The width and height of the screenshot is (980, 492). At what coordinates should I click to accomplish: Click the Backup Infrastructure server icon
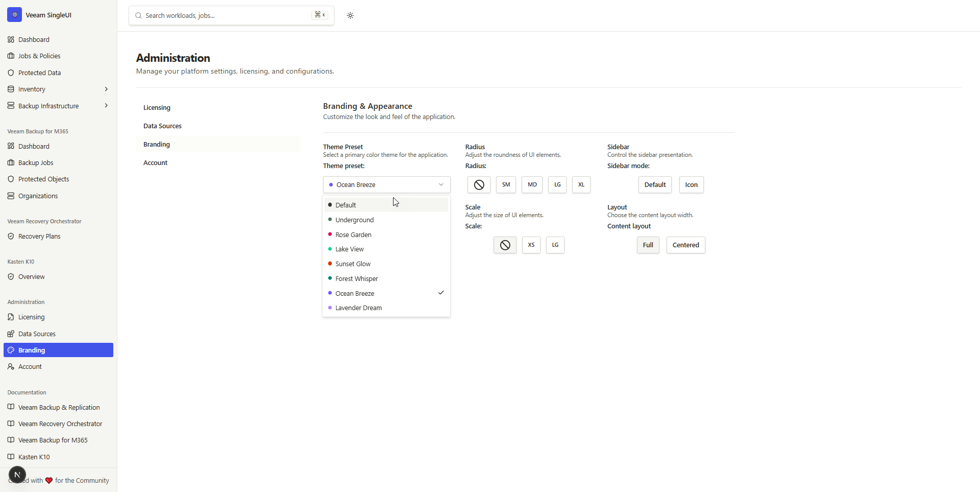[x=11, y=106]
